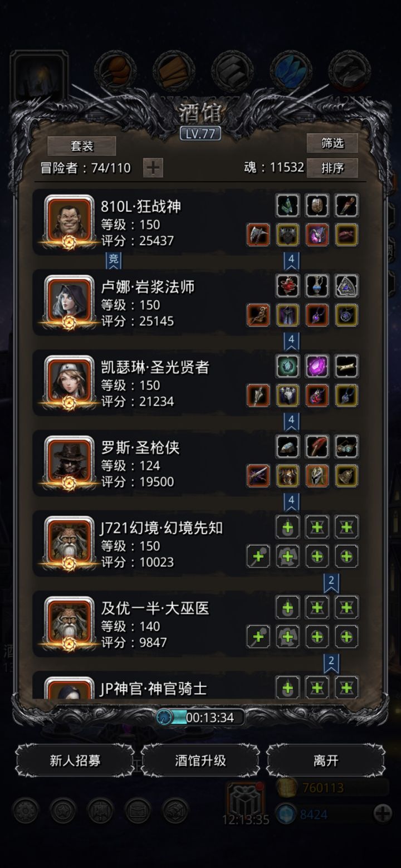Click the 新人招募 button
Image resolution: width=401 pixels, height=868 pixels.
75,760
